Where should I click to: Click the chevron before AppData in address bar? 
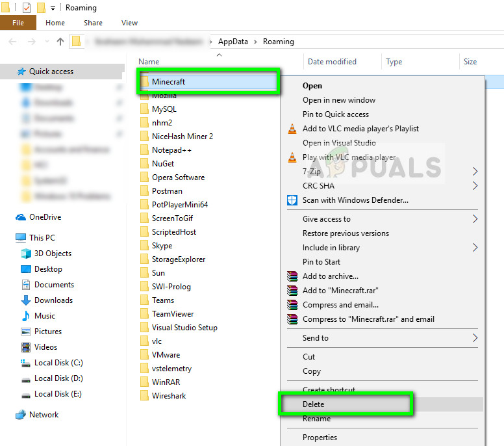tap(211, 42)
